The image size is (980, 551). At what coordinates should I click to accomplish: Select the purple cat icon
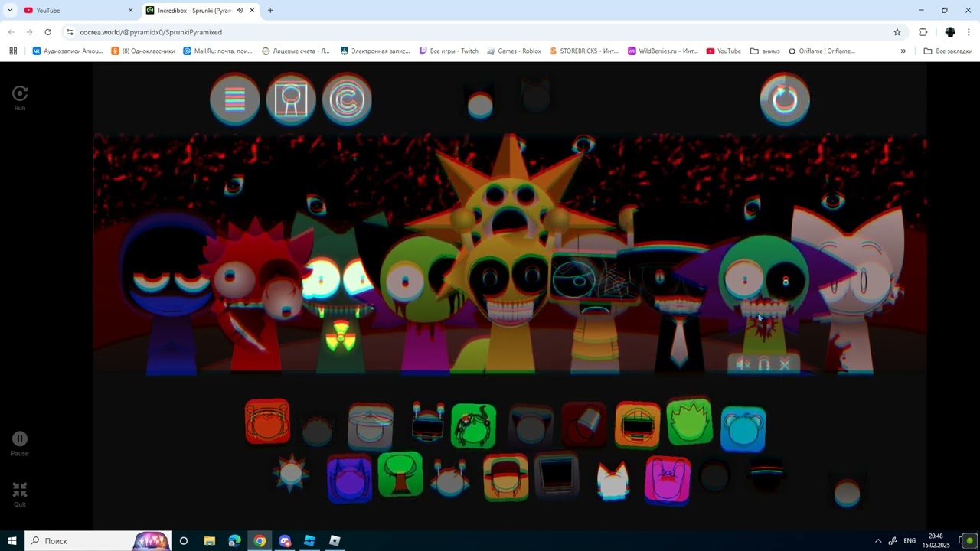click(349, 479)
